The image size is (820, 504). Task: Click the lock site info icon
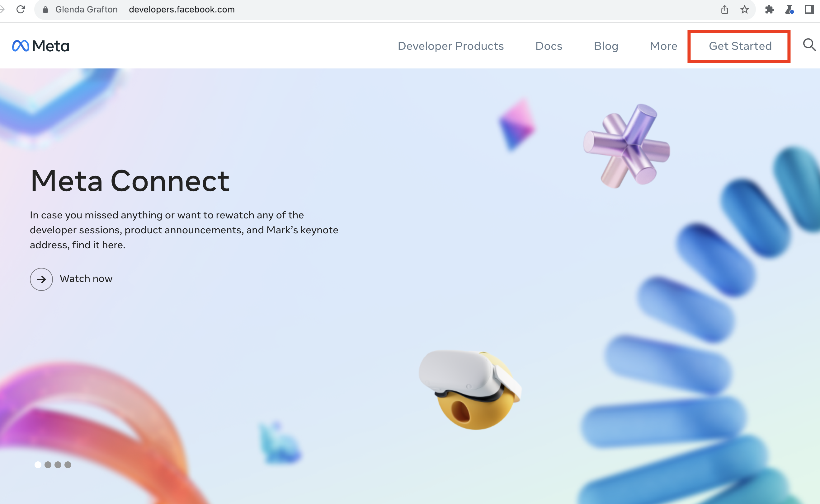(x=46, y=9)
